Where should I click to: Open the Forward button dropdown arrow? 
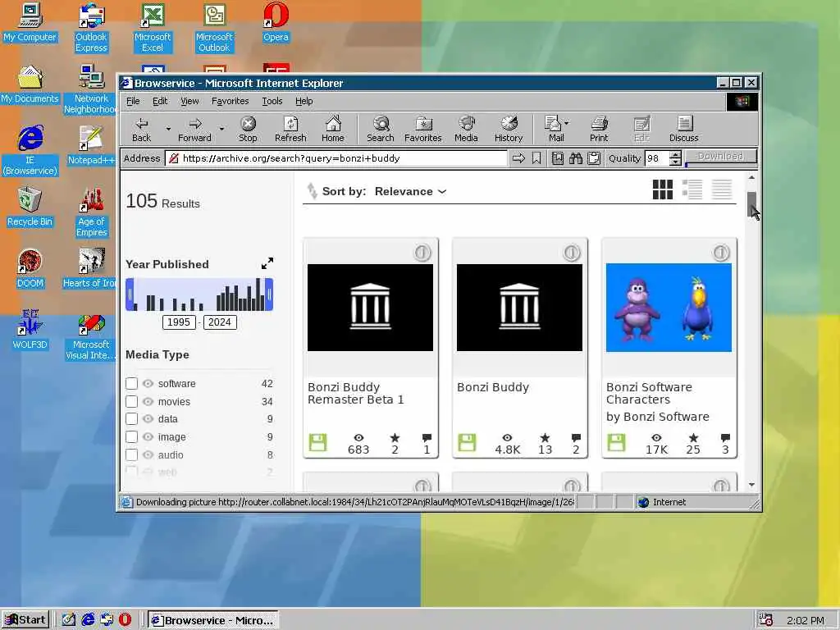(221, 129)
